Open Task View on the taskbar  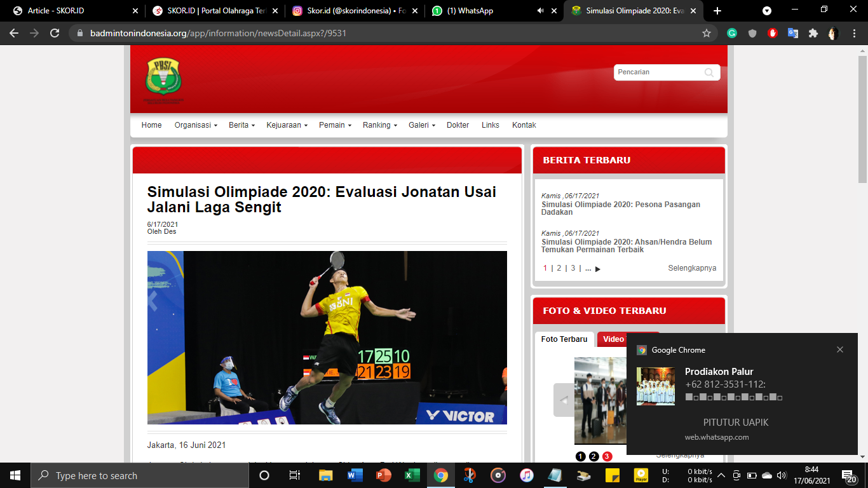click(x=294, y=475)
